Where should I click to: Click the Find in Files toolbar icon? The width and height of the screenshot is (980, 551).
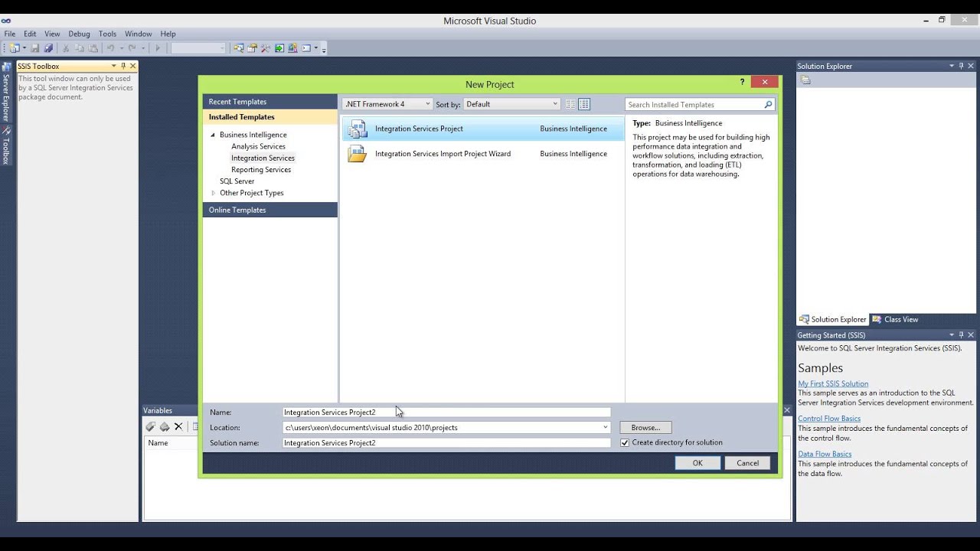tap(238, 48)
